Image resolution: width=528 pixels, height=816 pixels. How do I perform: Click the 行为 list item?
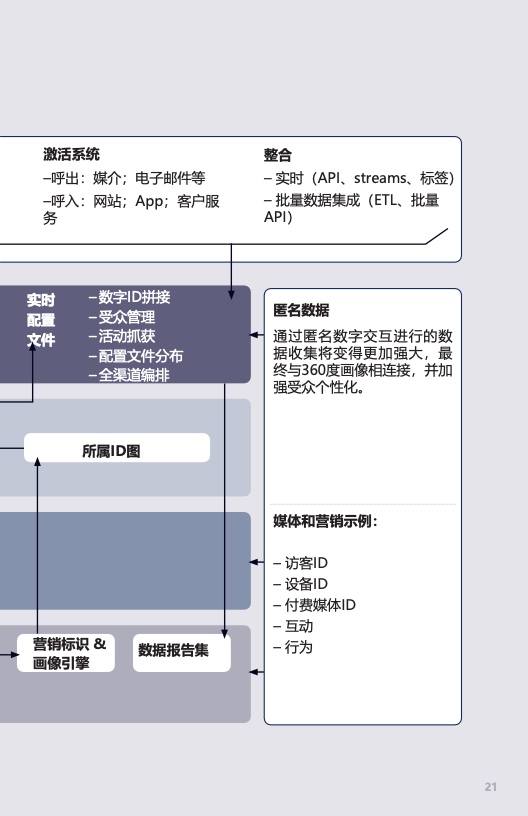(293, 647)
